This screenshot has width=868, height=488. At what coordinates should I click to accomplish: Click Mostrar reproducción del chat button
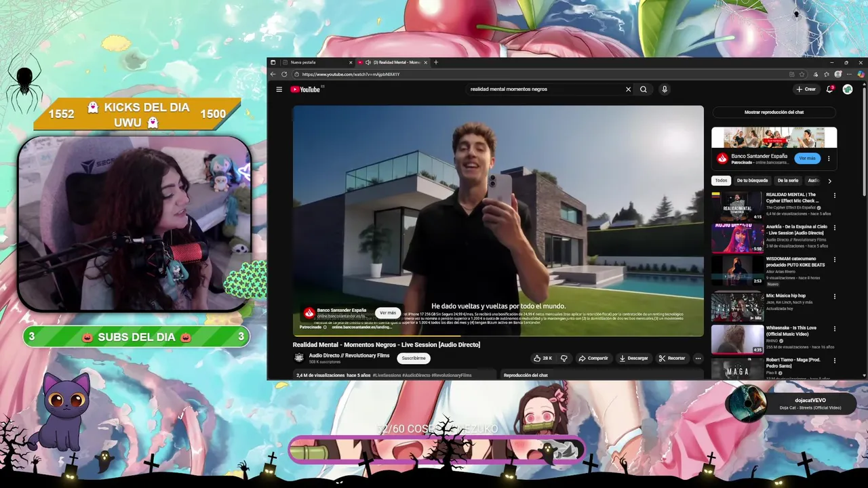(774, 113)
